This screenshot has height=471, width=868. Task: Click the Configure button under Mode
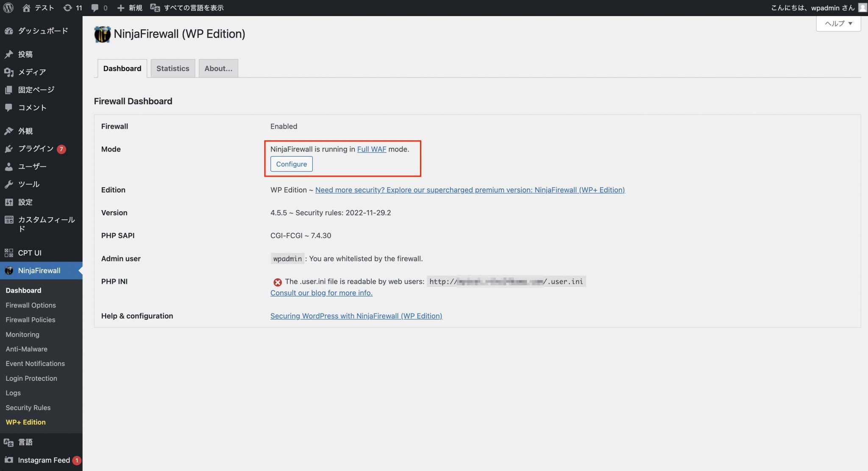(x=291, y=164)
